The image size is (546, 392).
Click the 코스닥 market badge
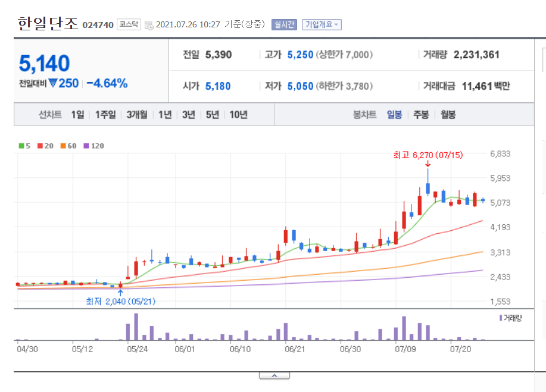click(x=129, y=24)
